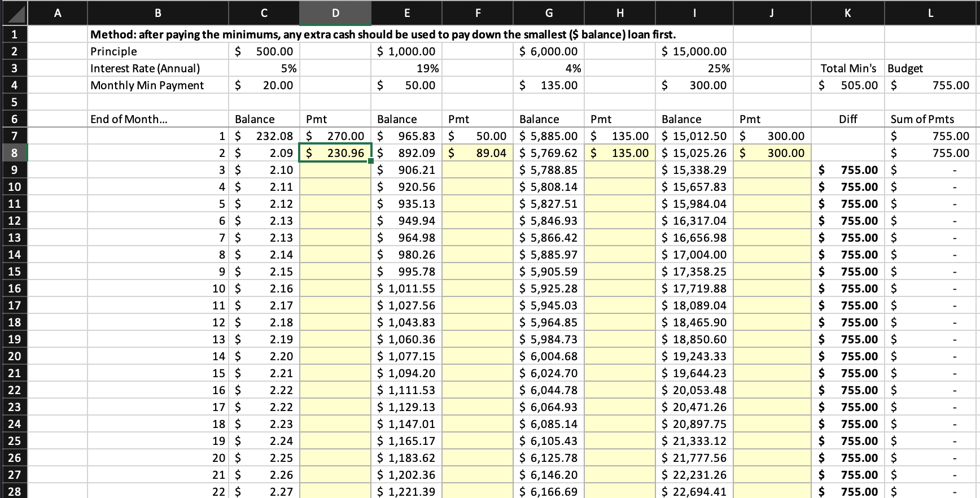Select the $5,885.00 balance cell

549,136
